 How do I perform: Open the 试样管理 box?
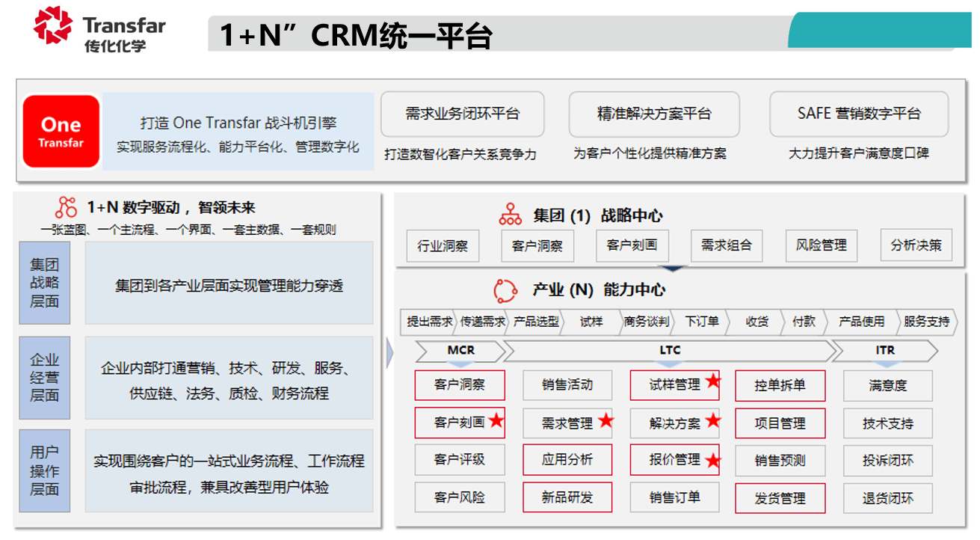675,385
